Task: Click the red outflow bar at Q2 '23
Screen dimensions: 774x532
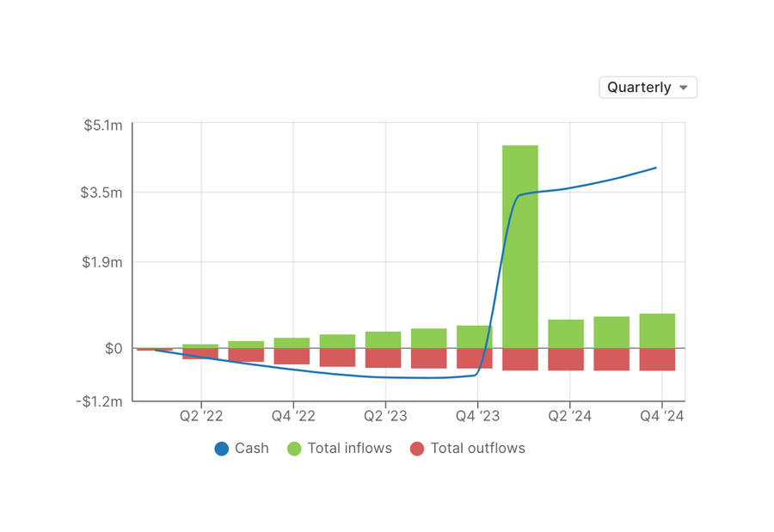Action: point(383,357)
